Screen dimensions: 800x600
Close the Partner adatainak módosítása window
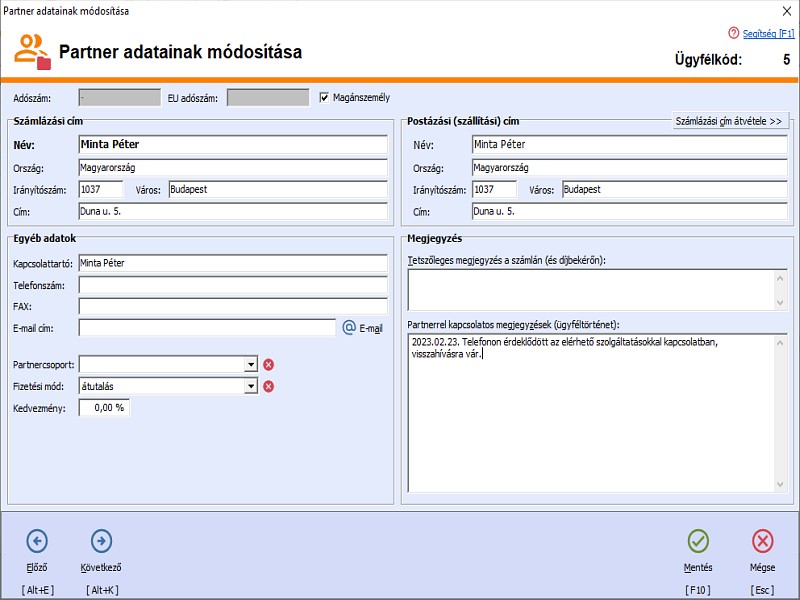coord(782,11)
